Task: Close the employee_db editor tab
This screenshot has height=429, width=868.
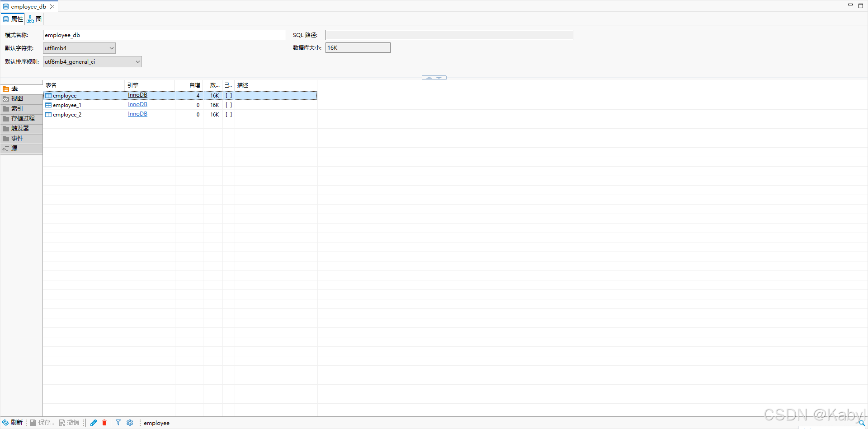Action: 52,7
